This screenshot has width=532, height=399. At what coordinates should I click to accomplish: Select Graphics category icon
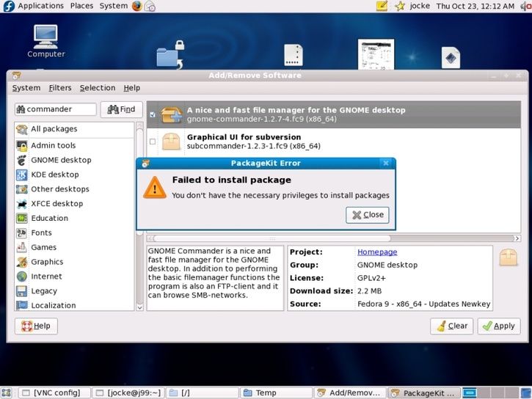click(x=22, y=262)
